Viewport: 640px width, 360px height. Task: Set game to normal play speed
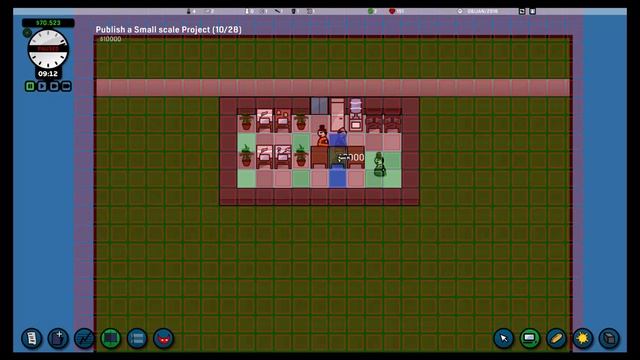[x=42, y=86]
